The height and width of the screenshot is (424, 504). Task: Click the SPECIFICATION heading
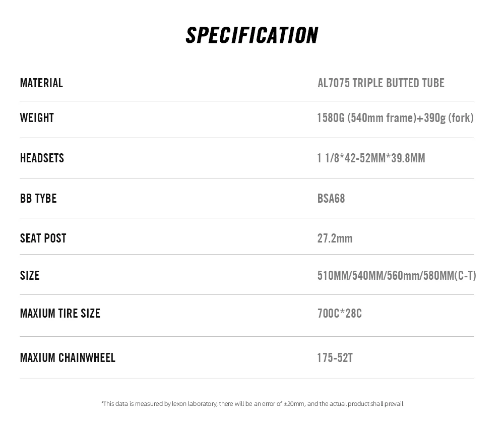[x=251, y=35]
